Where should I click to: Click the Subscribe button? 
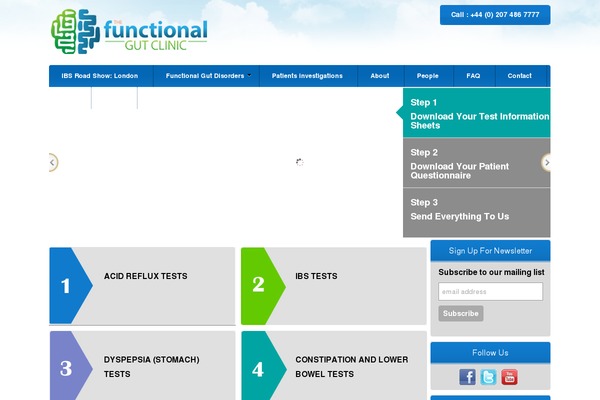[x=461, y=313]
